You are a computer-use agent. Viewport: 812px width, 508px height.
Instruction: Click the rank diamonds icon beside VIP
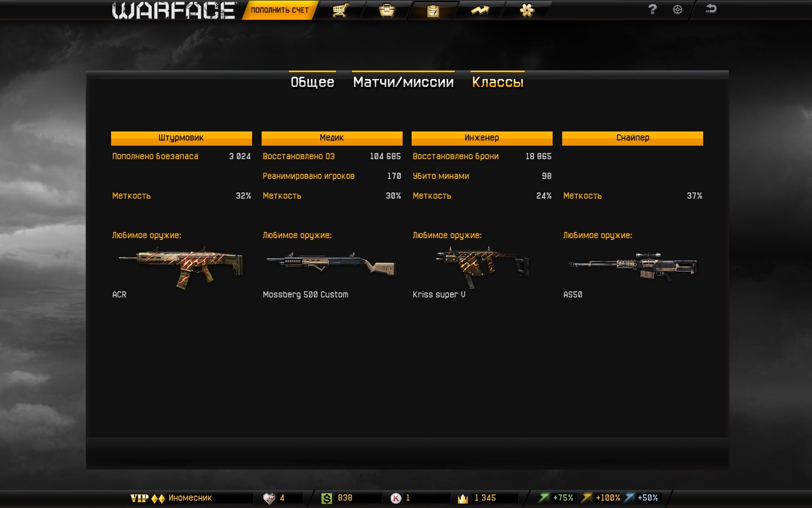pyautogui.click(x=158, y=498)
